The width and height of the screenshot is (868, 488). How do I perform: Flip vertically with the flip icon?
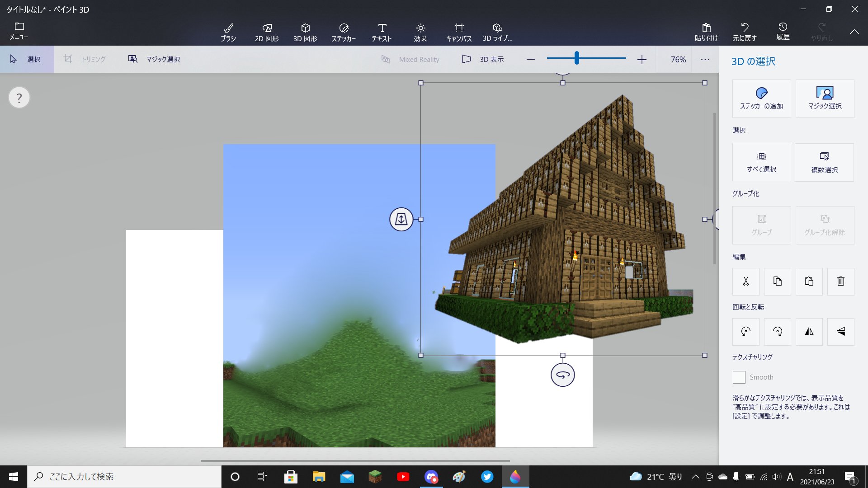tap(841, 332)
